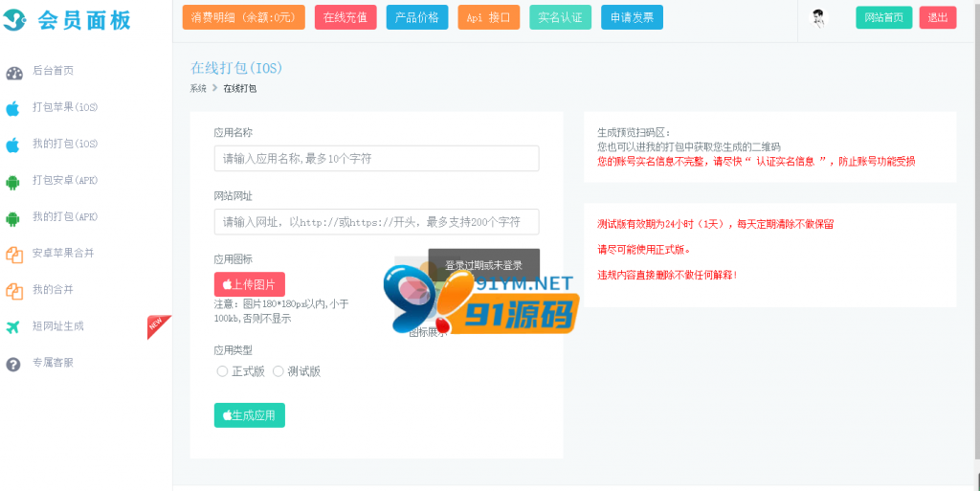Click the Apple icon next to 打包苹果(iOS)
Image resolution: width=980 pixels, height=491 pixels.
(12, 109)
